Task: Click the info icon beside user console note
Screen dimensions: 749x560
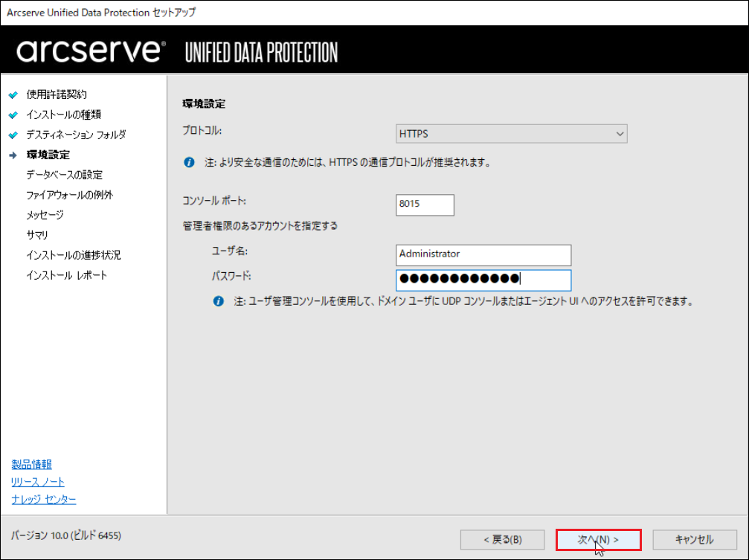Action: pos(218,301)
